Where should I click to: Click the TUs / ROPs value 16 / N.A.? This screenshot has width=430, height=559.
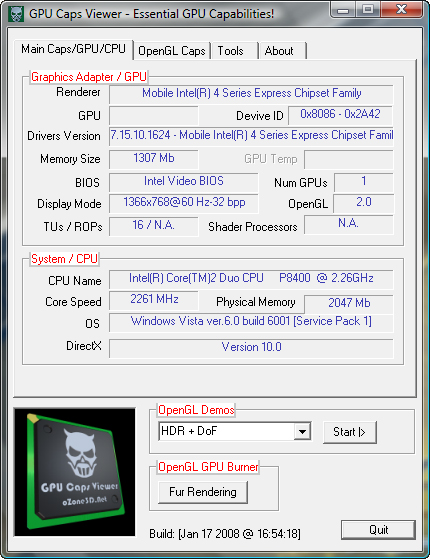pyautogui.click(x=154, y=226)
